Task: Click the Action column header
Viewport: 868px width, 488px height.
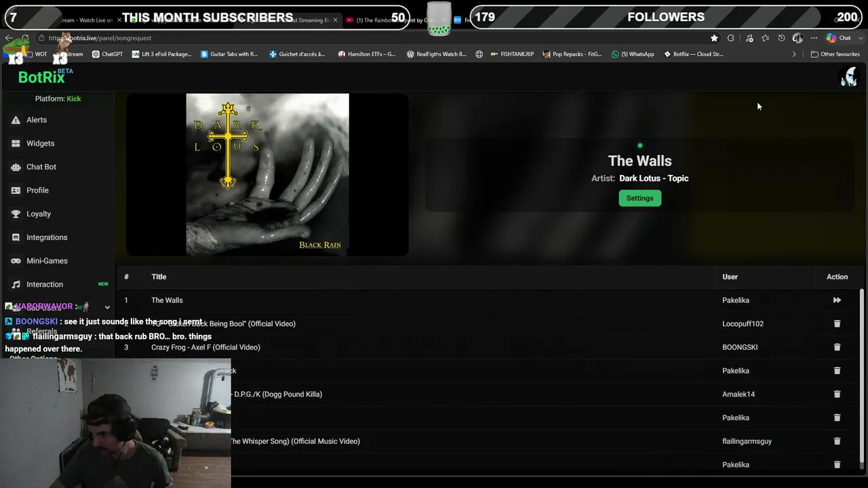Action: coord(837,277)
